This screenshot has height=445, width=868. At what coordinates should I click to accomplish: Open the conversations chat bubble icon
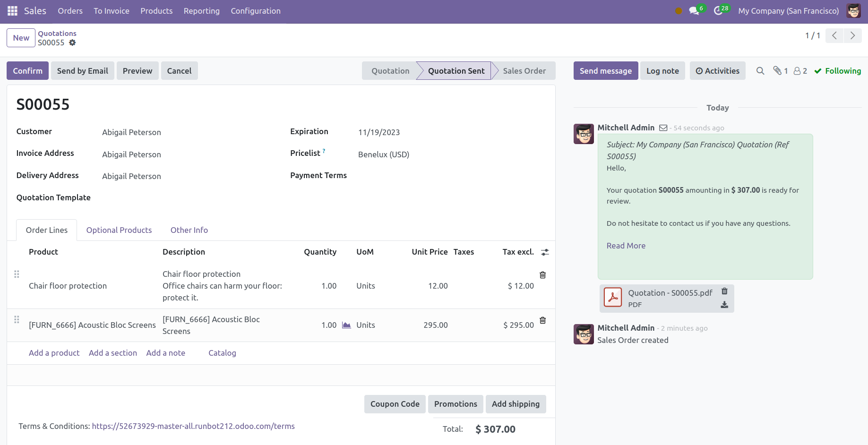[x=694, y=11]
